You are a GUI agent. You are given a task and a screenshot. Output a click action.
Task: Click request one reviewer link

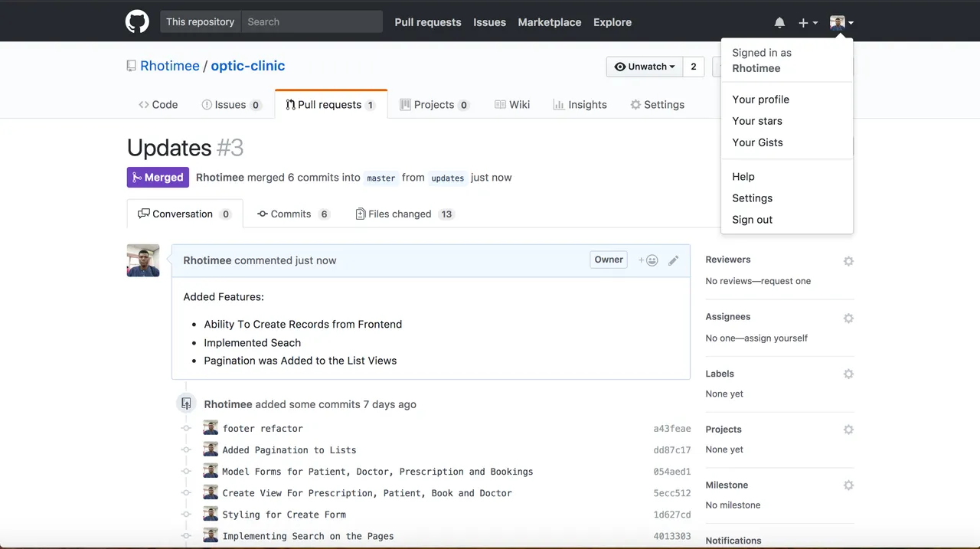point(782,281)
